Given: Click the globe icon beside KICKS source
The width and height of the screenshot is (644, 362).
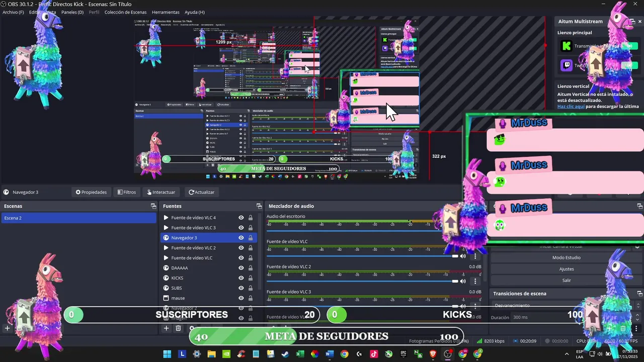Looking at the screenshot, I should coord(166,278).
